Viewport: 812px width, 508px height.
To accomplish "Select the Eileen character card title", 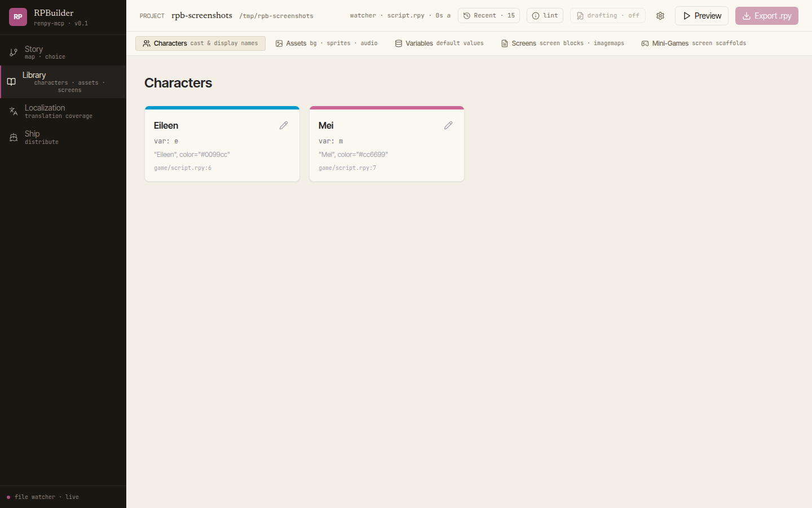I will point(166,125).
